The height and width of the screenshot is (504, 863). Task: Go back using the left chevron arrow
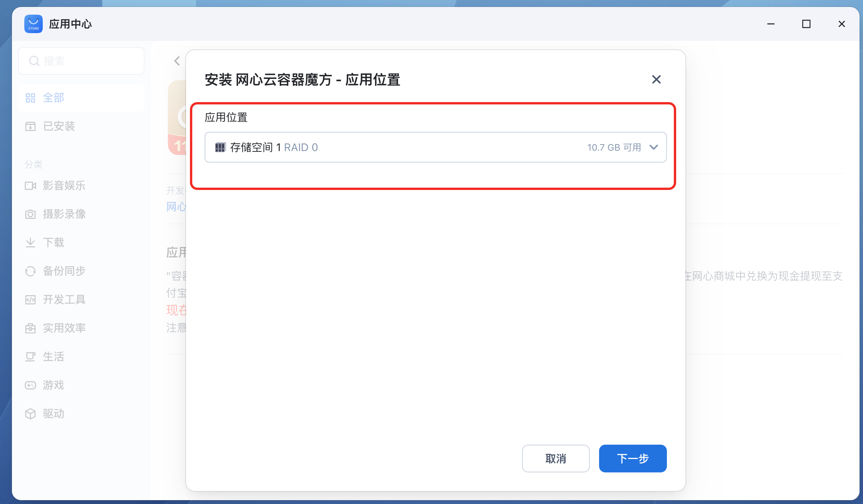point(177,61)
